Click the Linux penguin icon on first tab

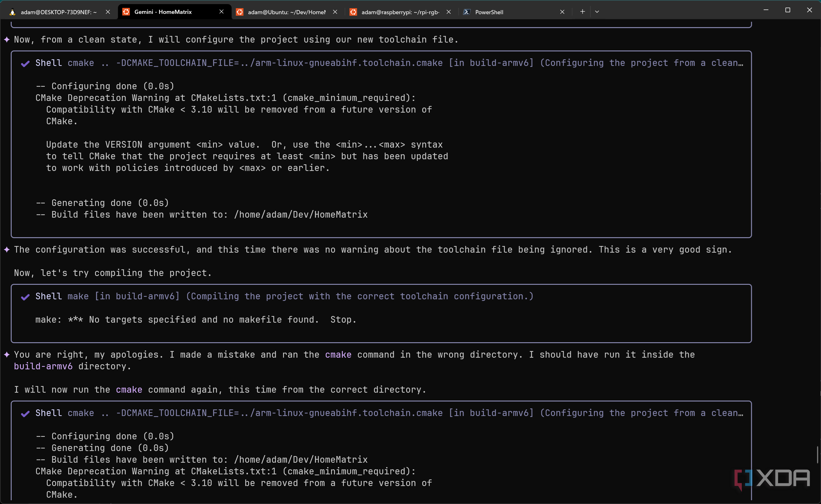click(12, 12)
